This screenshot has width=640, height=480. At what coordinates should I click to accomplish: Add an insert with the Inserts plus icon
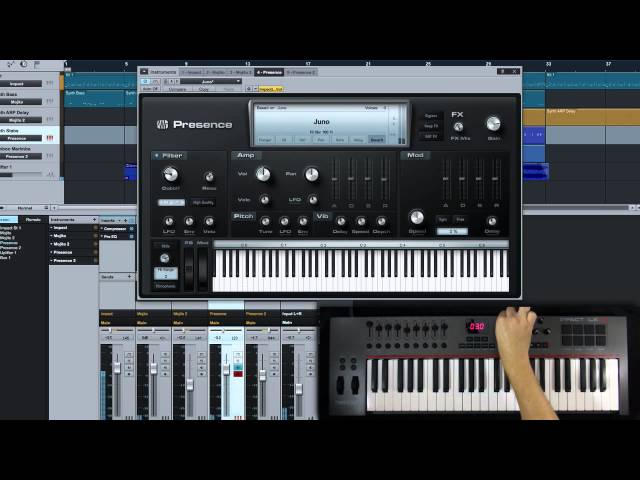click(x=126, y=220)
